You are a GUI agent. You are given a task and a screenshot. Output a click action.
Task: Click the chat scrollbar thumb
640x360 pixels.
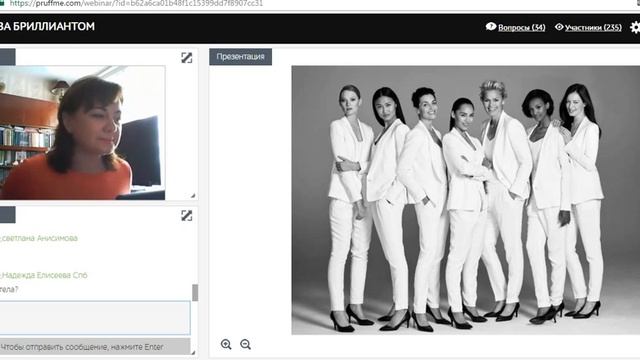195,293
